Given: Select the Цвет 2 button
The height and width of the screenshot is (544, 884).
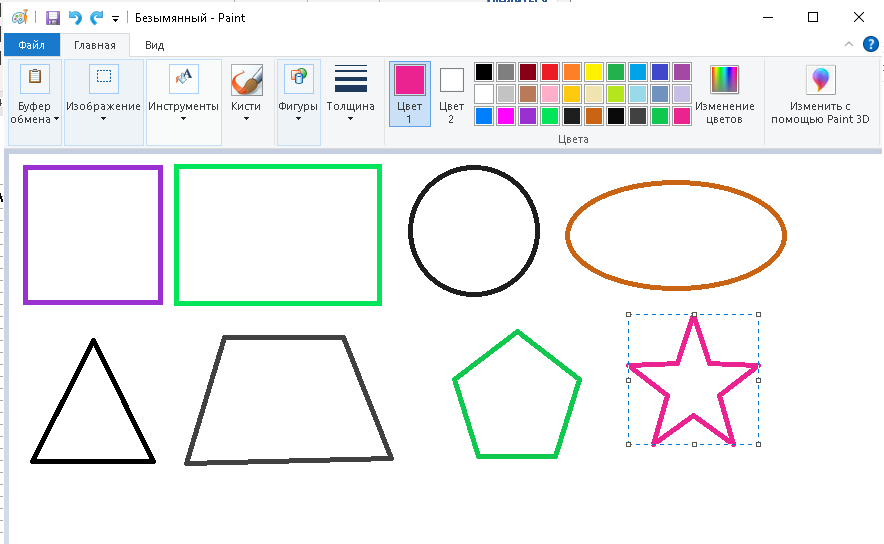Looking at the screenshot, I should click(x=452, y=94).
